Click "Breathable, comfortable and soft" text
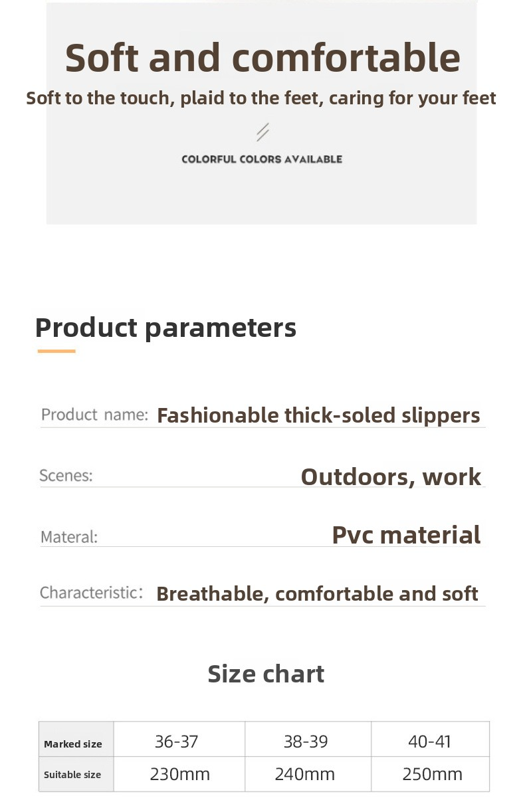525x812 pixels. coord(317,593)
